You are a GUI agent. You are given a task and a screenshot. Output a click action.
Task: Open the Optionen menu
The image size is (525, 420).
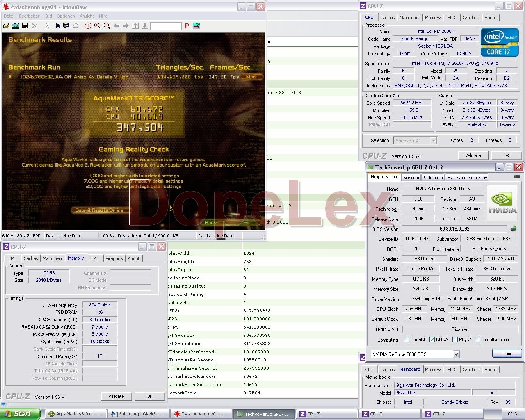66,16
